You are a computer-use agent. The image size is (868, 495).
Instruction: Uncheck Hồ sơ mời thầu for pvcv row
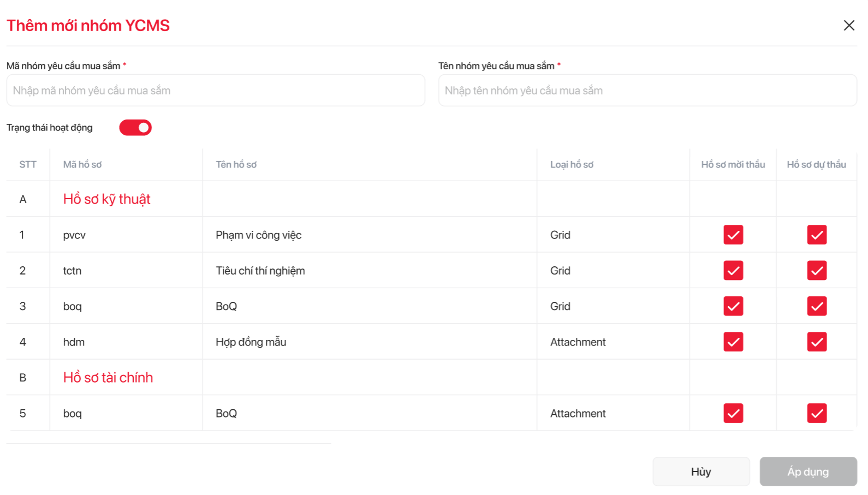pos(733,235)
